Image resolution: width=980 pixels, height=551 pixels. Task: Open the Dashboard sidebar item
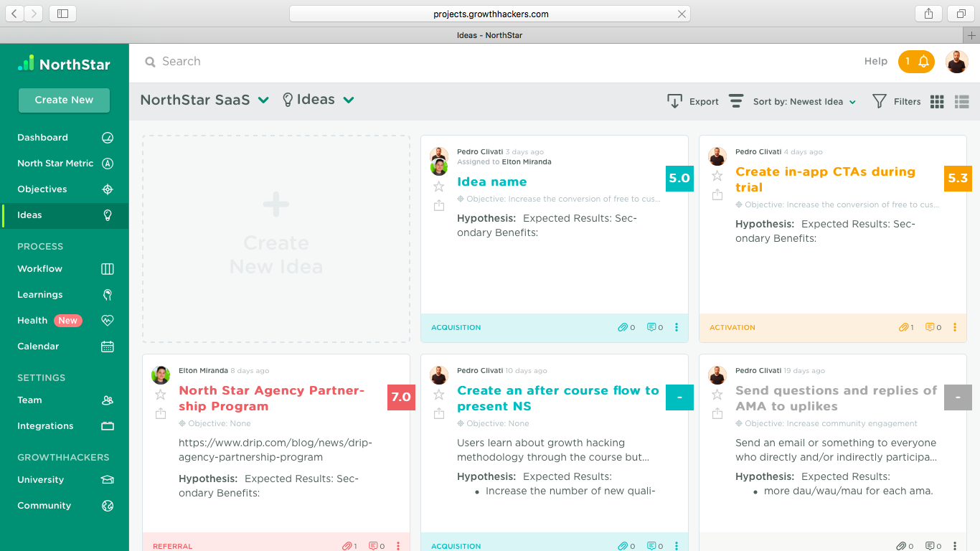click(x=42, y=137)
